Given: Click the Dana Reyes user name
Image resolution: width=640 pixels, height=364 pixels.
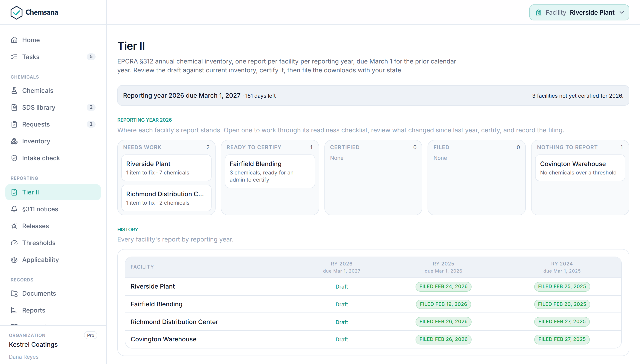Looking at the screenshot, I should pyautogui.click(x=24, y=357).
